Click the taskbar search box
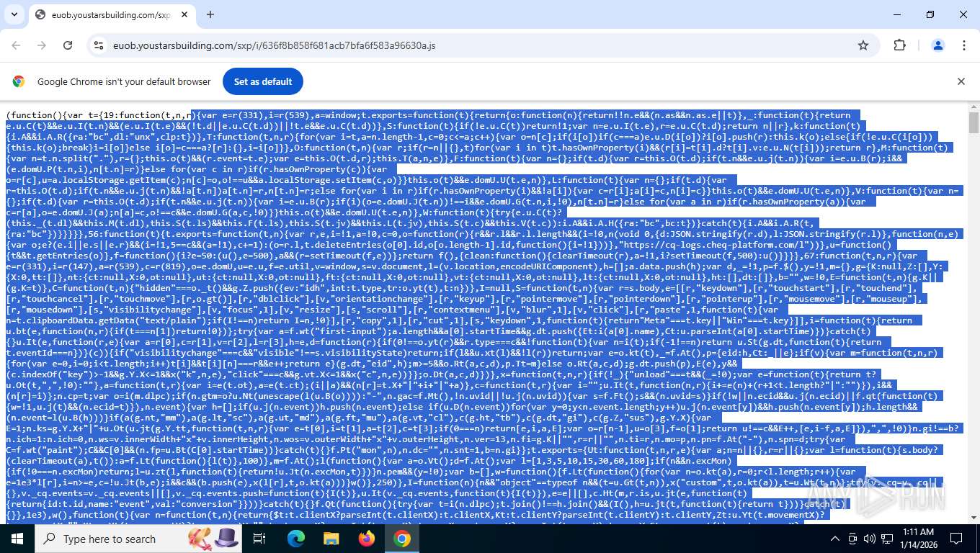The image size is (980, 553). click(137, 539)
